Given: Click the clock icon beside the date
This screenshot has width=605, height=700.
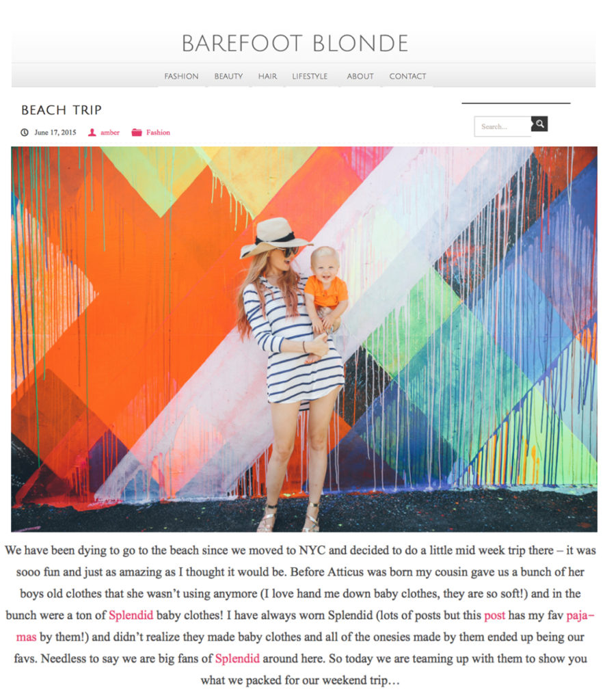Looking at the screenshot, I should (25, 133).
